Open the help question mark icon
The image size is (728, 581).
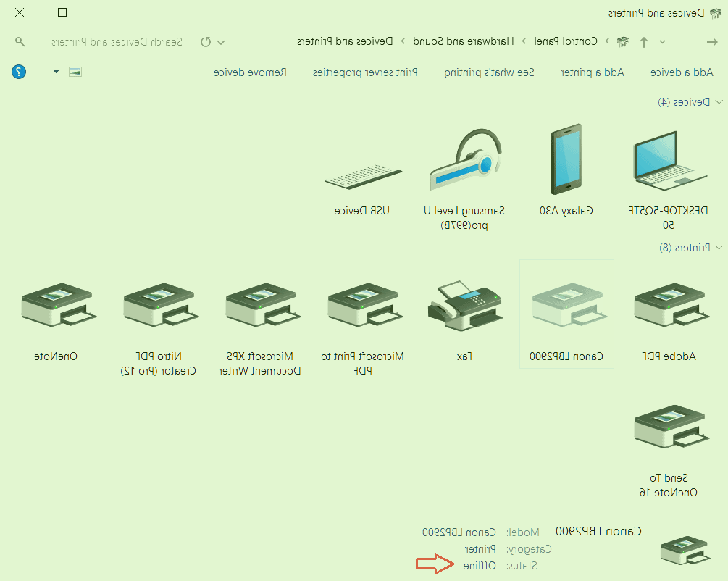tap(20, 72)
